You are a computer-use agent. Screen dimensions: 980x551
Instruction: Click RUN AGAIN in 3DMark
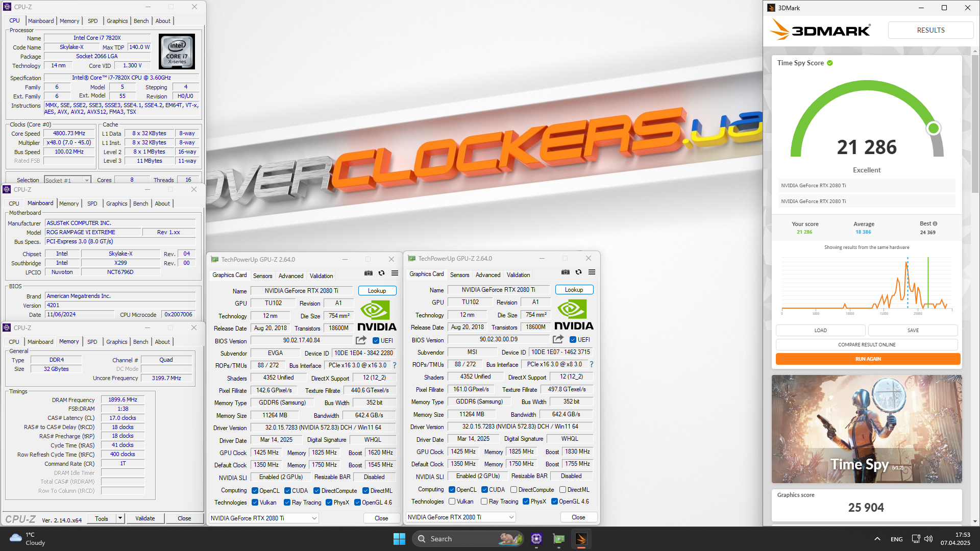pyautogui.click(x=868, y=359)
